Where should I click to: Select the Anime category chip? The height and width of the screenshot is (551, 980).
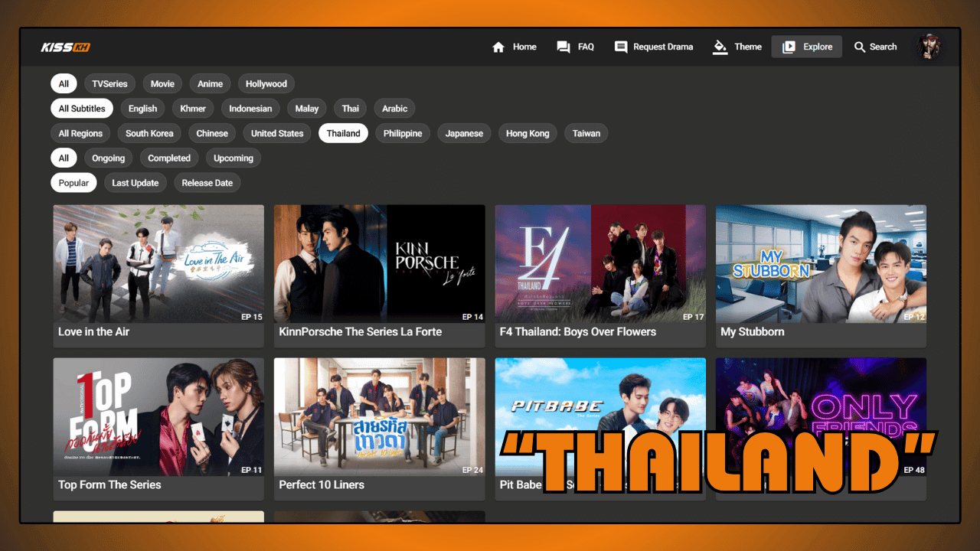pos(210,84)
